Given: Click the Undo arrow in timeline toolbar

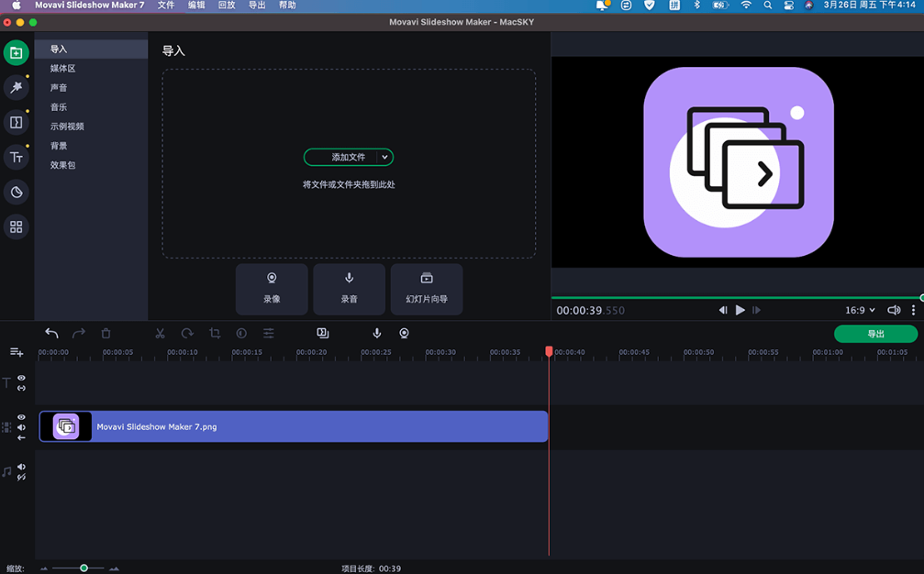Looking at the screenshot, I should (51, 334).
